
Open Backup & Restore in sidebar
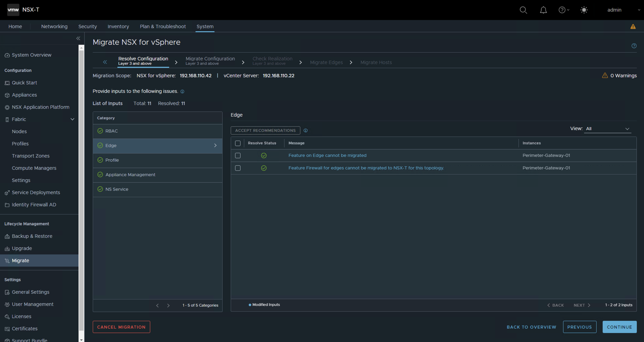click(32, 236)
